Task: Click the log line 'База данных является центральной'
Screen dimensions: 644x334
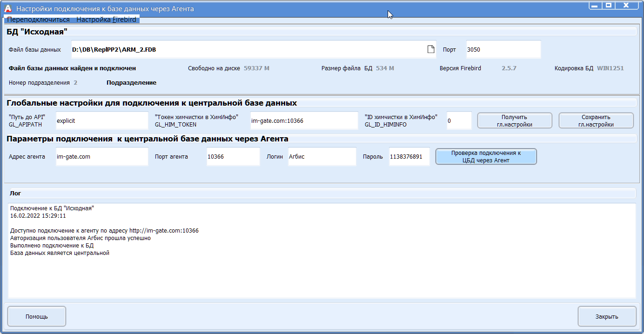Action: pos(60,253)
